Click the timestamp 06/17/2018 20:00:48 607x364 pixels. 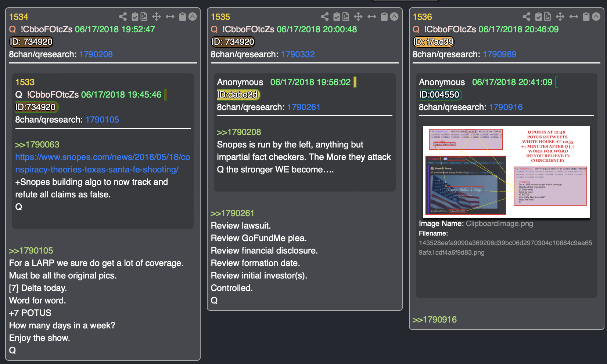317,29
